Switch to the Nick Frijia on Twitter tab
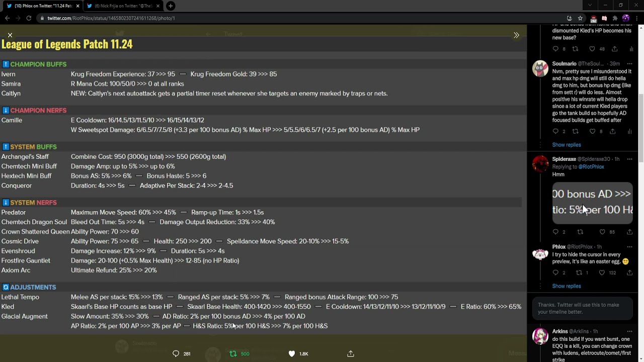Image resolution: width=644 pixels, height=362 pixels. tap(124, 6)
